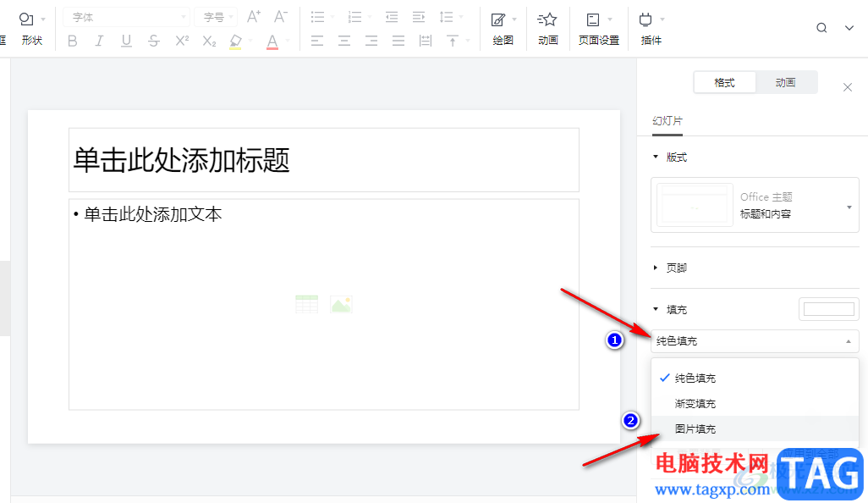Insert a picture via placeholder icon
The image size is (868, 503).
click(341, 304)
